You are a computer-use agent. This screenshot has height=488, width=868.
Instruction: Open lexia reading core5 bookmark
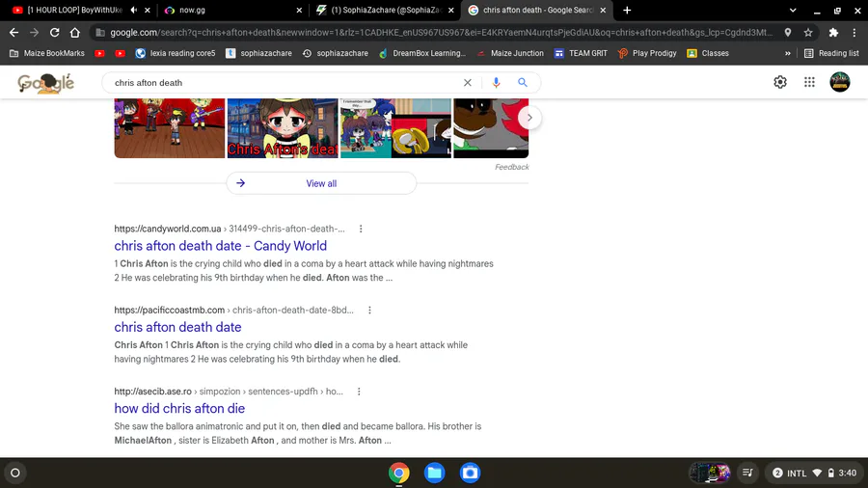(x=175, y=53)
